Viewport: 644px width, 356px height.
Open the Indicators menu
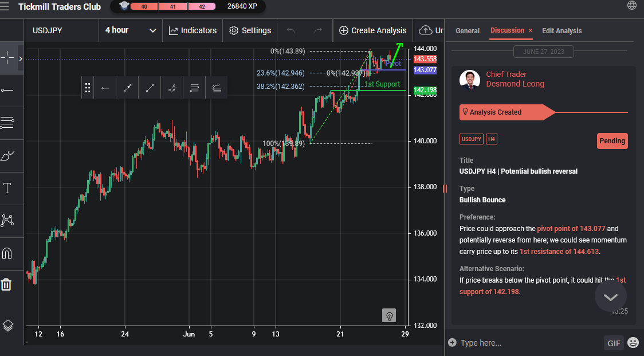click(x=193, y=30)
